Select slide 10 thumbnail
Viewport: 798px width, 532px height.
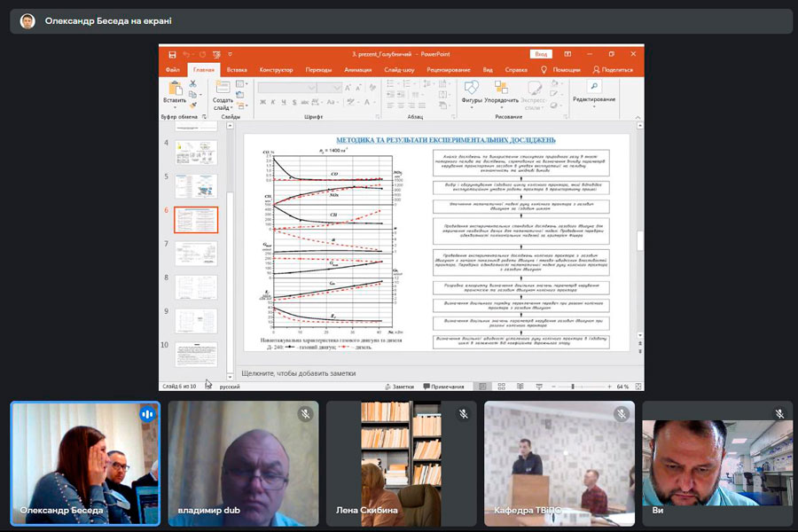click(197, 355)
